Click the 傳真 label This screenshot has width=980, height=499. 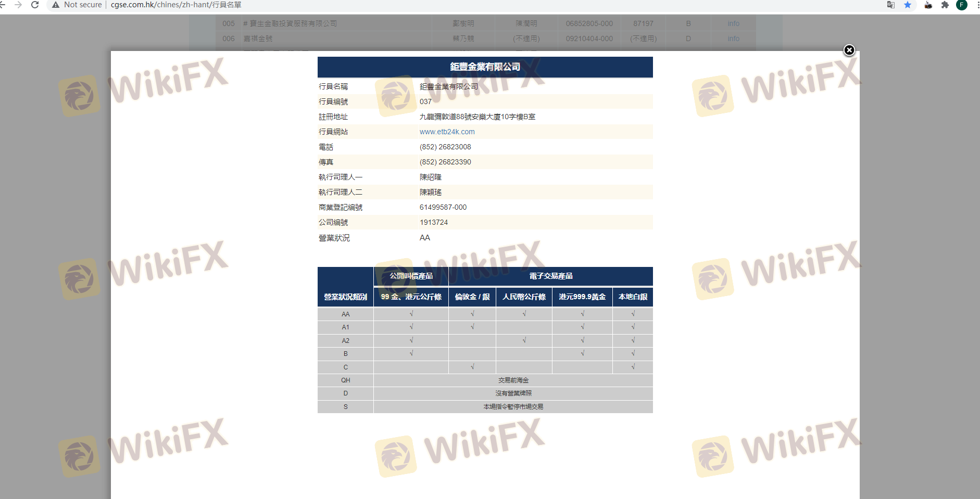pyautogui.click(x=326, y=162)
